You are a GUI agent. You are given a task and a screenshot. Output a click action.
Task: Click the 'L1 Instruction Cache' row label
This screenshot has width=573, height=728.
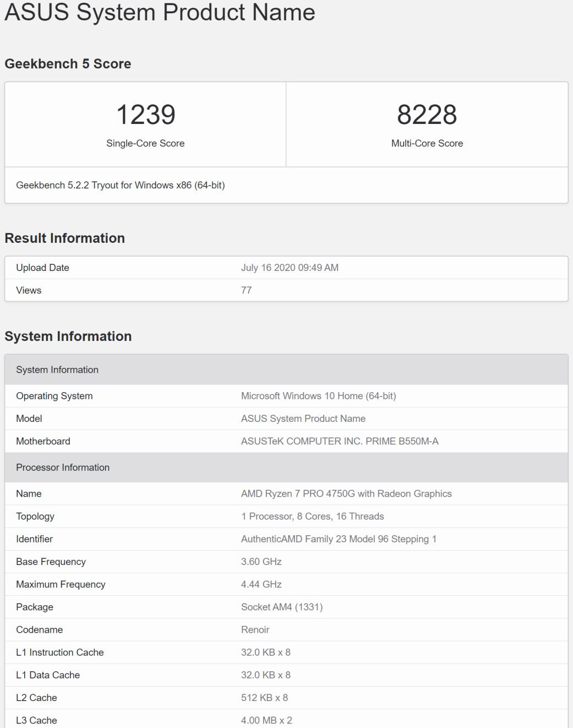60,653
